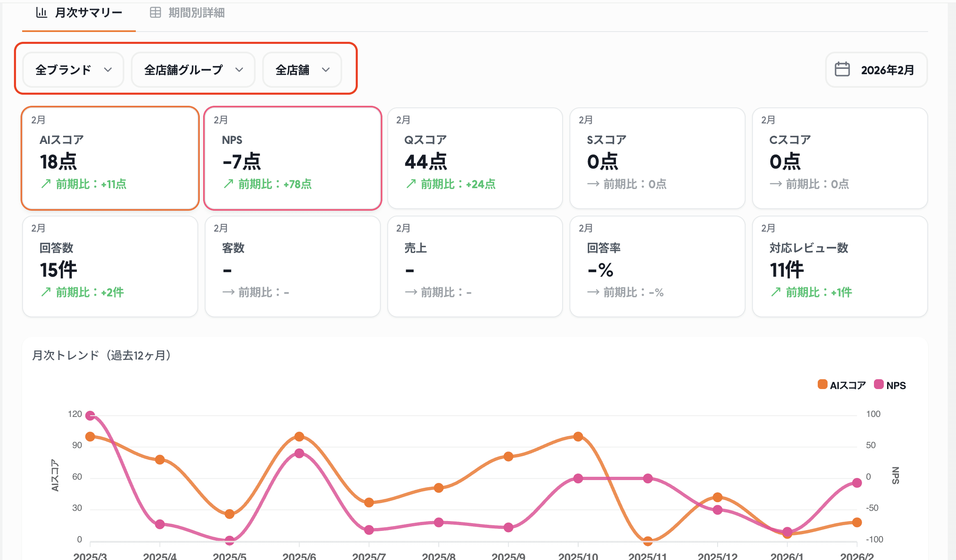Viewport: 956px width, 560px height.
Task: Click the up-arrow trend icon on AIスコア card
Action: (x=46, y=184)
